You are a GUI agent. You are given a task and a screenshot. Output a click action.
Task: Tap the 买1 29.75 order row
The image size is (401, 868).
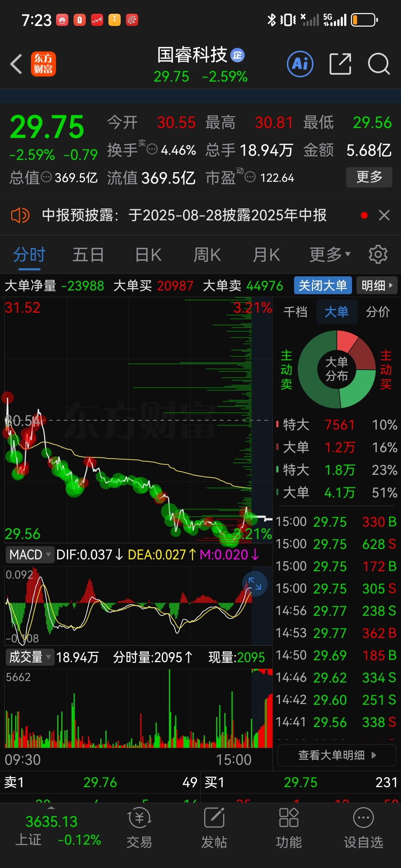coord(301,782)
